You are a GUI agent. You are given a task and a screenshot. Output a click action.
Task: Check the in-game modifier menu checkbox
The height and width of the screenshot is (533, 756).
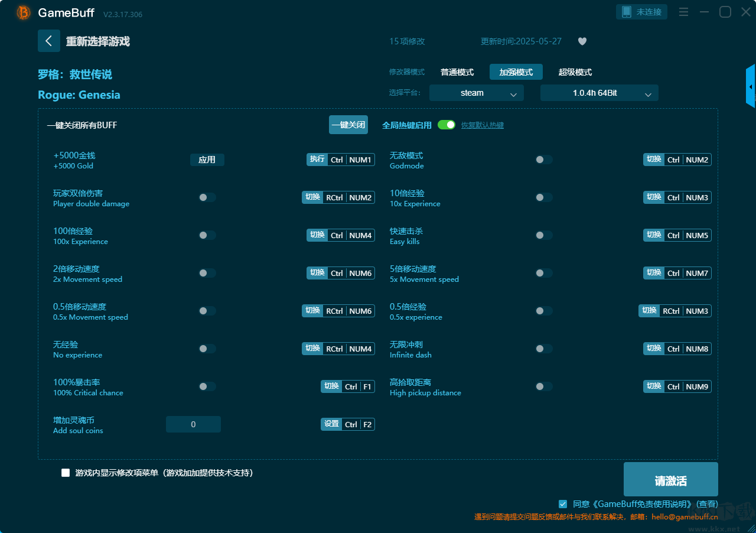(66, 473)
